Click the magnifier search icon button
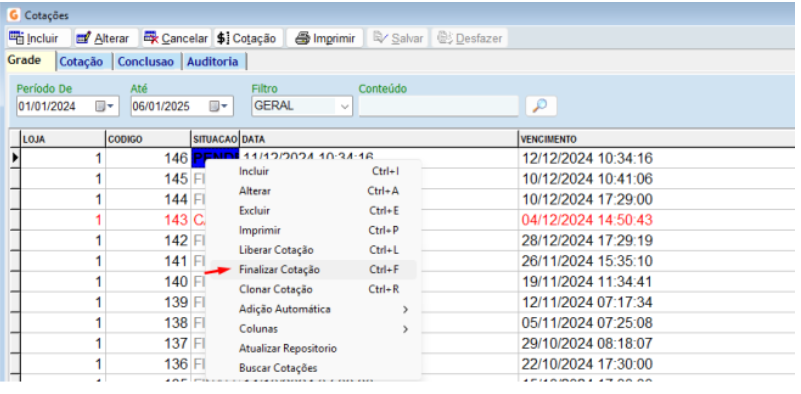This screenshot has height=394, width=801. click(540, 106)
